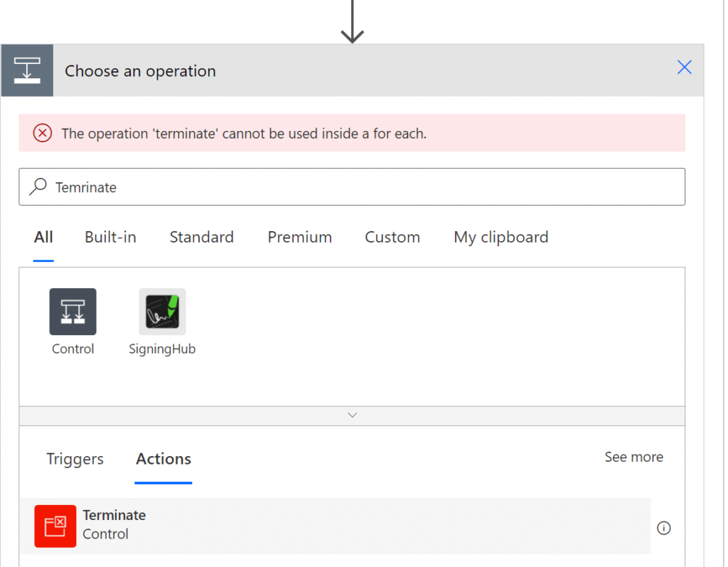Switch to the Standard tab
728x567 pixels.
tap(201, 237)
